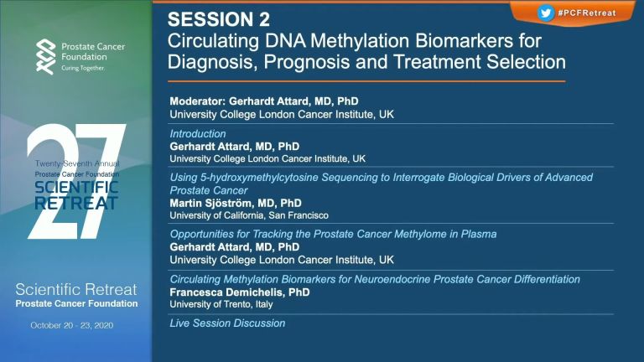Click the SESSION 2 heading
Viewport: 644px width, 362px height.
[219, 19]
